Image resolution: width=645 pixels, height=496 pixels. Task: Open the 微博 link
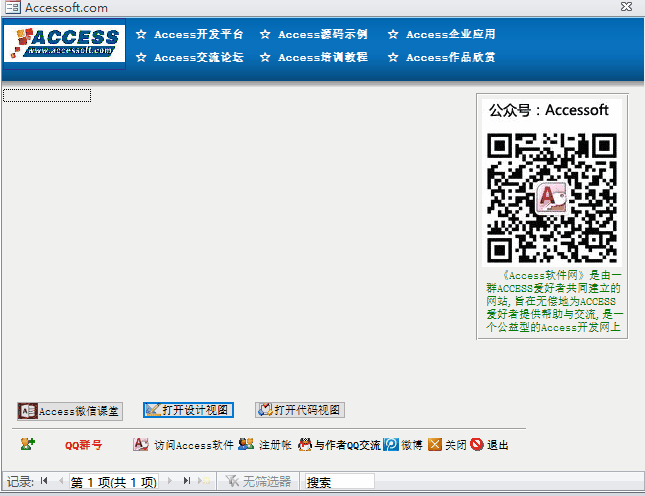[x=412, y=445]
